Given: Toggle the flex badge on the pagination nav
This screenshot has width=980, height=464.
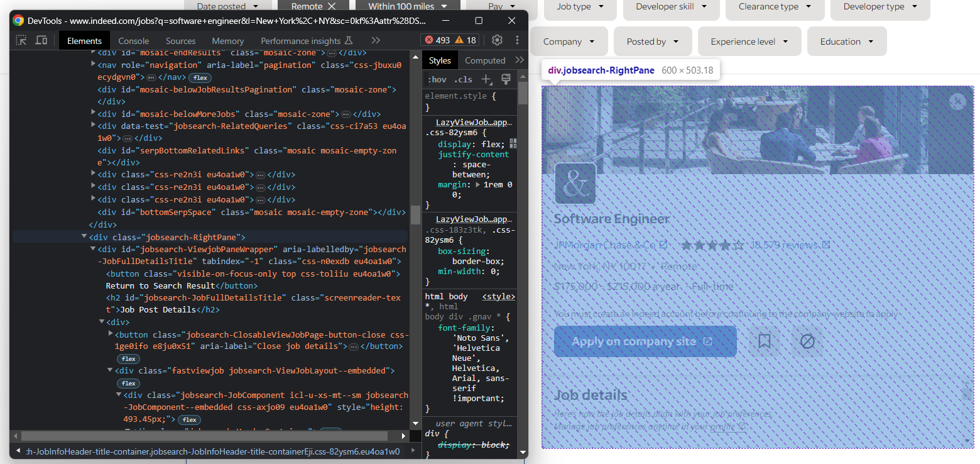Looking at the screenshot, I should (x=200, y=77).
